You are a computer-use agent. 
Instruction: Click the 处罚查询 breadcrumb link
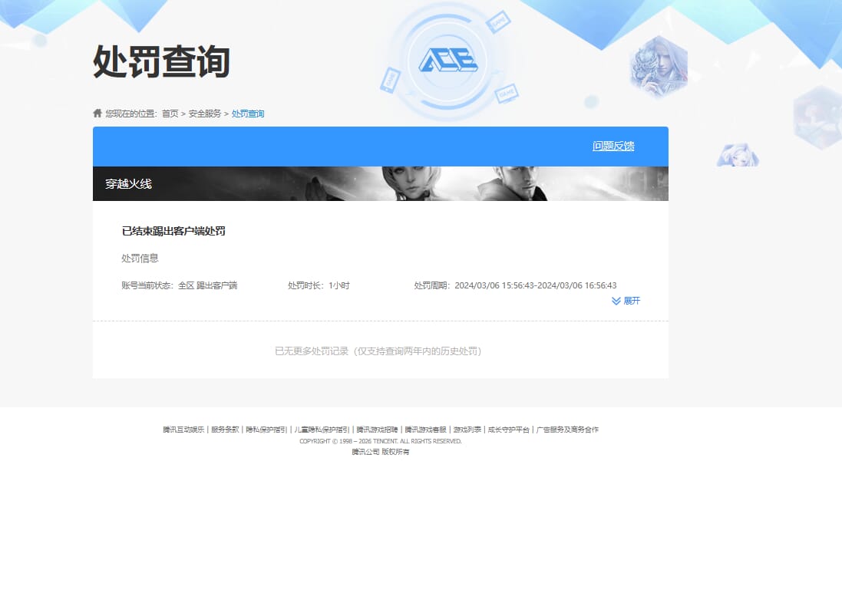tap(246, 113)
